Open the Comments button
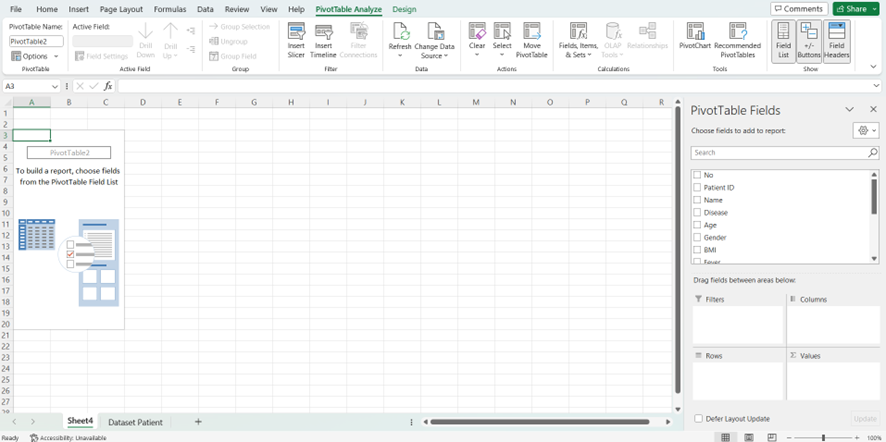Viewport: 886px width, 442px height. (x=799, y=9)
